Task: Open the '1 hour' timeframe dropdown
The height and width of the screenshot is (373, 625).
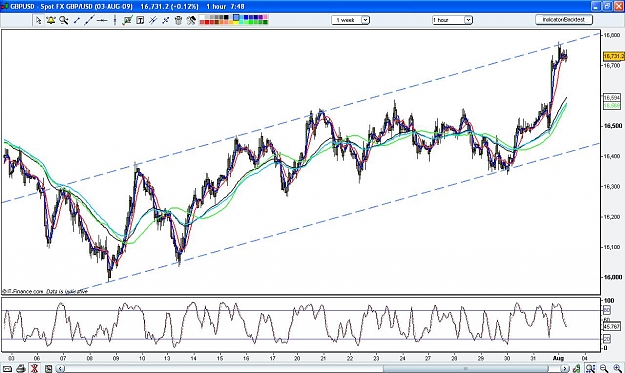Action: 452,20
